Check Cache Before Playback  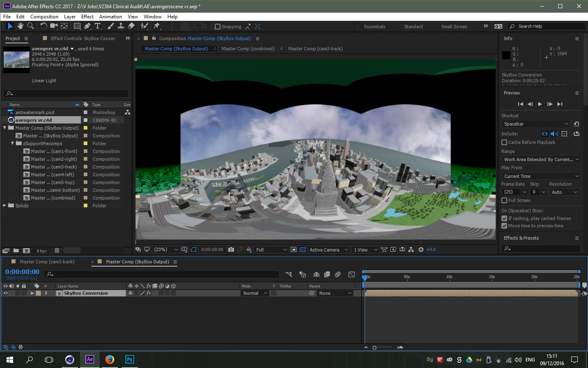point(504,142)
